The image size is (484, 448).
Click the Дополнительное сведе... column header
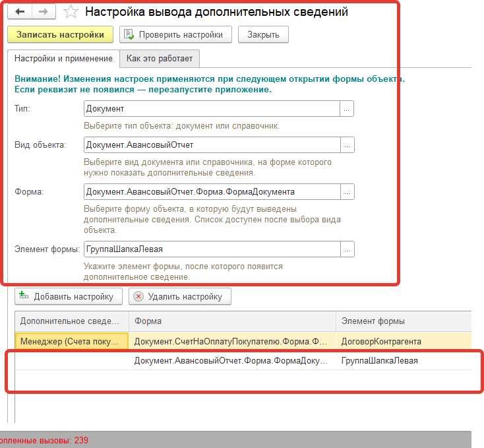click(72, 321)
